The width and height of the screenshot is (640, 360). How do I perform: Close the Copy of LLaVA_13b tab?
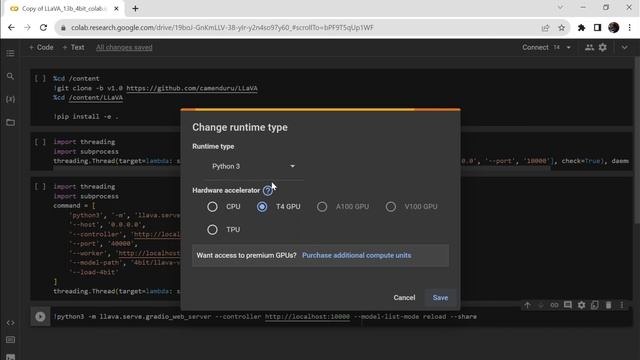point(116,8)
